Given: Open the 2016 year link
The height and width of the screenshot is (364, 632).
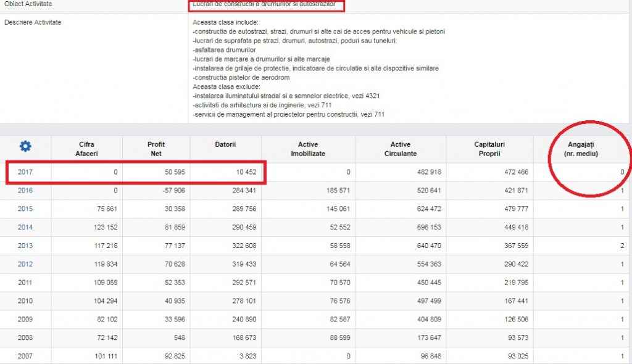Looking at the screenshot, I should [x=25, y=191].
